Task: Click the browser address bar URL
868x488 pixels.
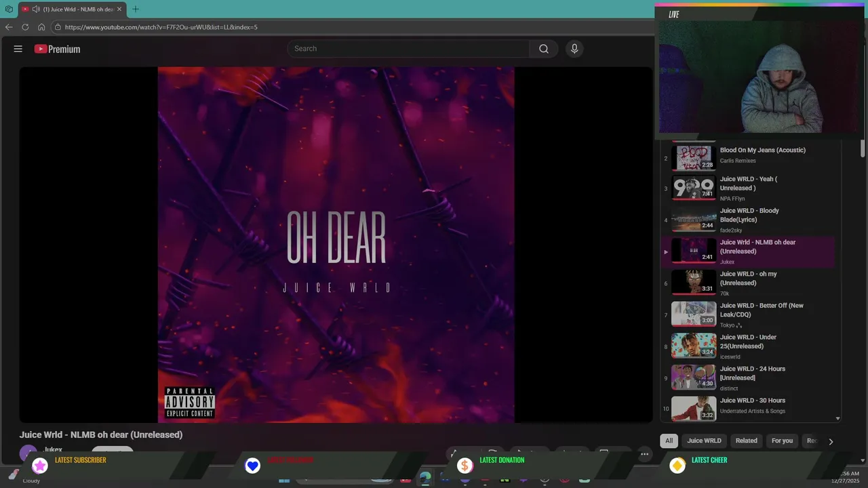Action: coord(161,27)
